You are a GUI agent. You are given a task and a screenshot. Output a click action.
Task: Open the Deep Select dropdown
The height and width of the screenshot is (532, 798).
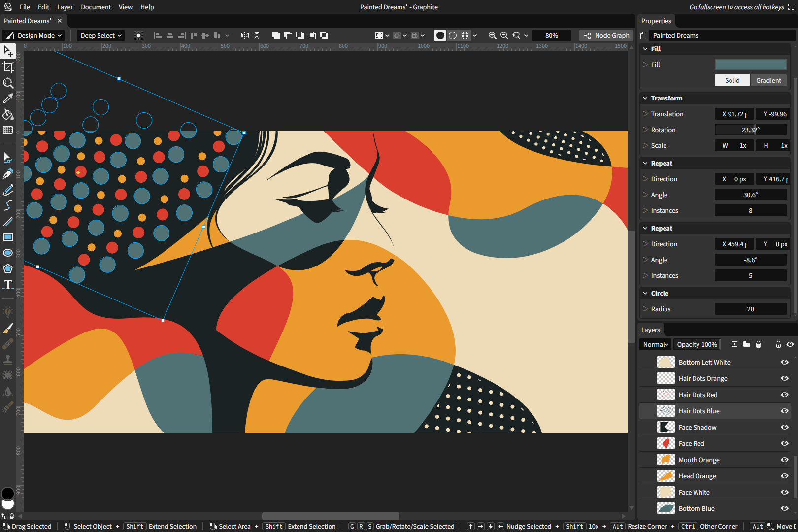click(100, 35)
